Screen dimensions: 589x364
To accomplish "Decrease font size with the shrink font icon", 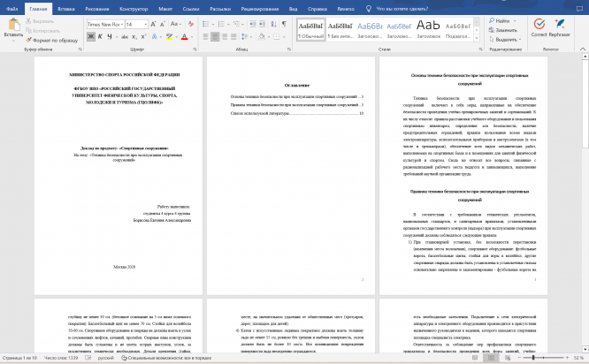I will tap(162, 25).
